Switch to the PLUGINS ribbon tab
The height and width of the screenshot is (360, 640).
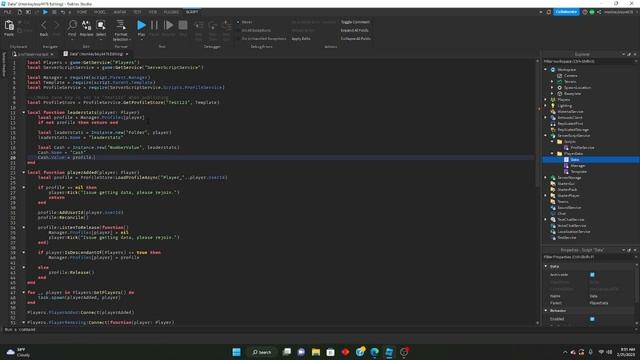pos(171,12)
